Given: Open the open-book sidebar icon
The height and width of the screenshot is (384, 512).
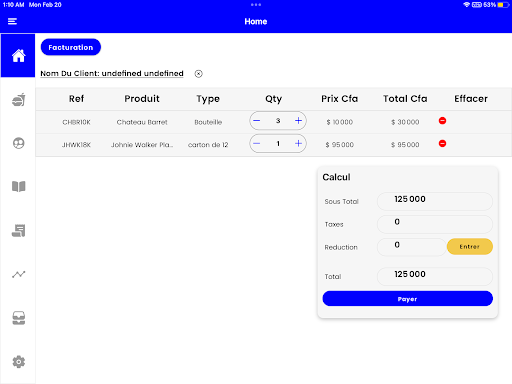Looking at the screenshot, I should pyautogui.click(x=19, y=186).
